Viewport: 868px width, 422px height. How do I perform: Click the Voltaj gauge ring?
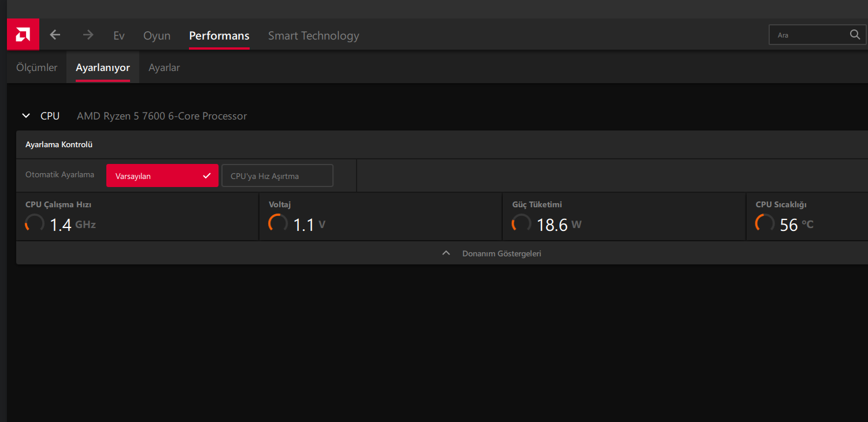278,224
